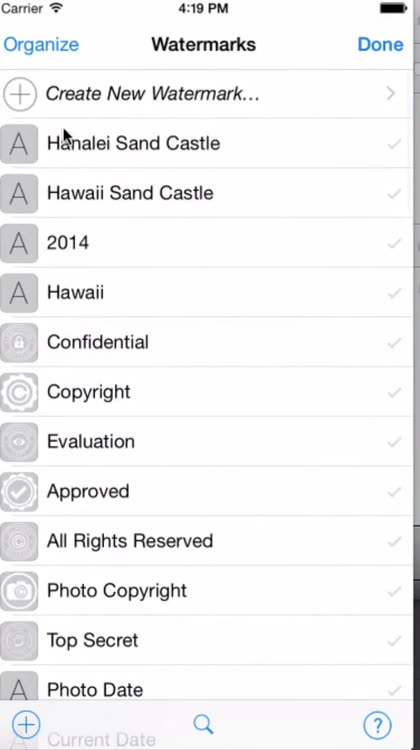Tap the plus icon beside Create New Watermark

coord(20,94)
